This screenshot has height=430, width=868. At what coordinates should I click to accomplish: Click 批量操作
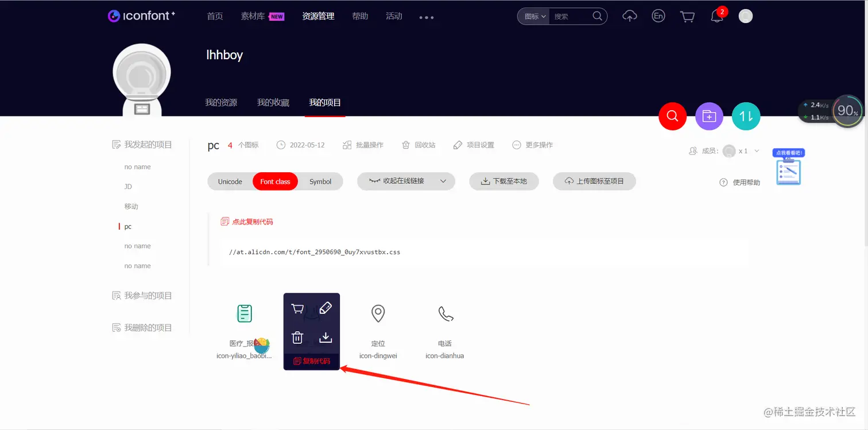click(363, 145)
